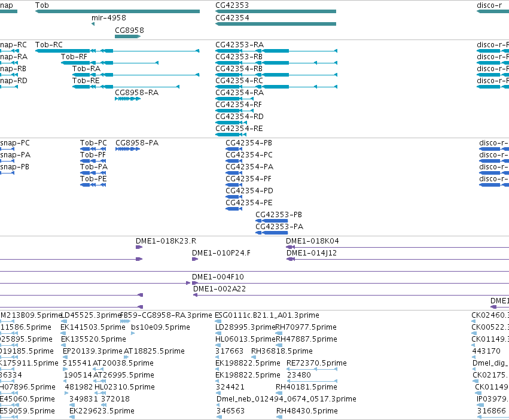Select EST RH47887.5prime
Image resolution: width=509 pixels, height=420 pixels.
click(x=306, y=340)
